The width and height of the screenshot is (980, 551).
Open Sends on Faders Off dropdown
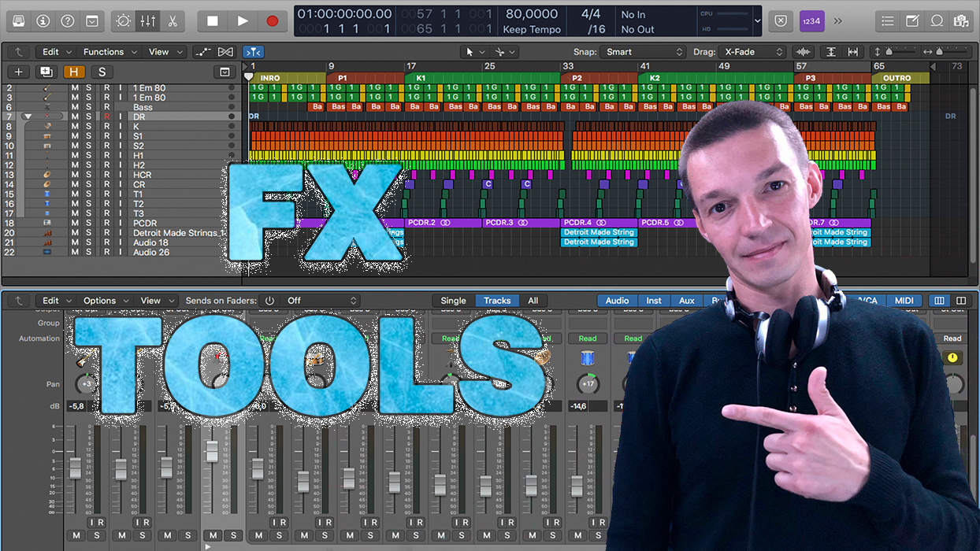tap(321, 301)
